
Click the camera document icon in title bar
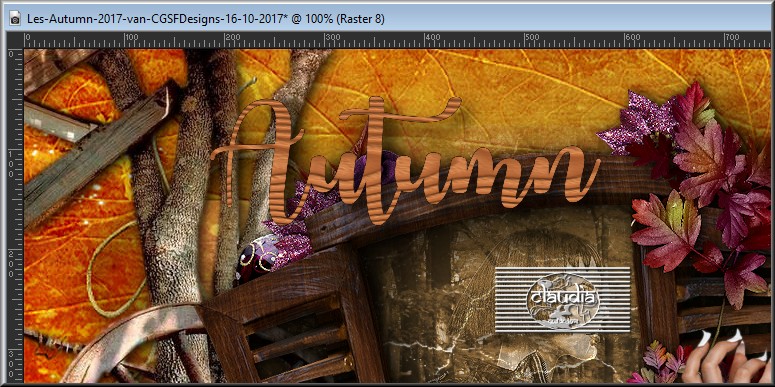[15, 19]
